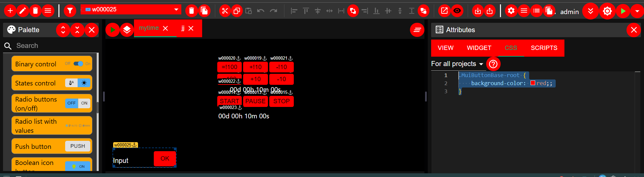The height and width of the screenshot is (177, 644).
Task: Select Radio buttons (on/off) palette widget
Action: coord(52,103)
